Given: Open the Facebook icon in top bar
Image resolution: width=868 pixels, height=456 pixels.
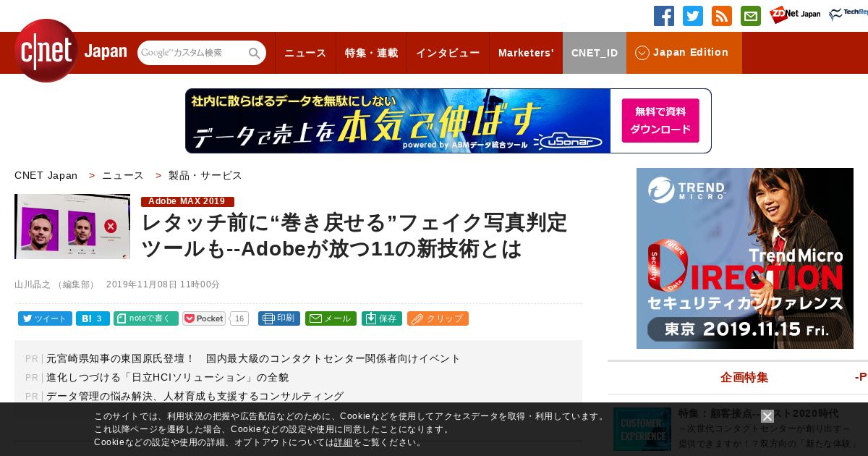Looking at the screenshot, I should pyautogui.click(x=664, y=16).
